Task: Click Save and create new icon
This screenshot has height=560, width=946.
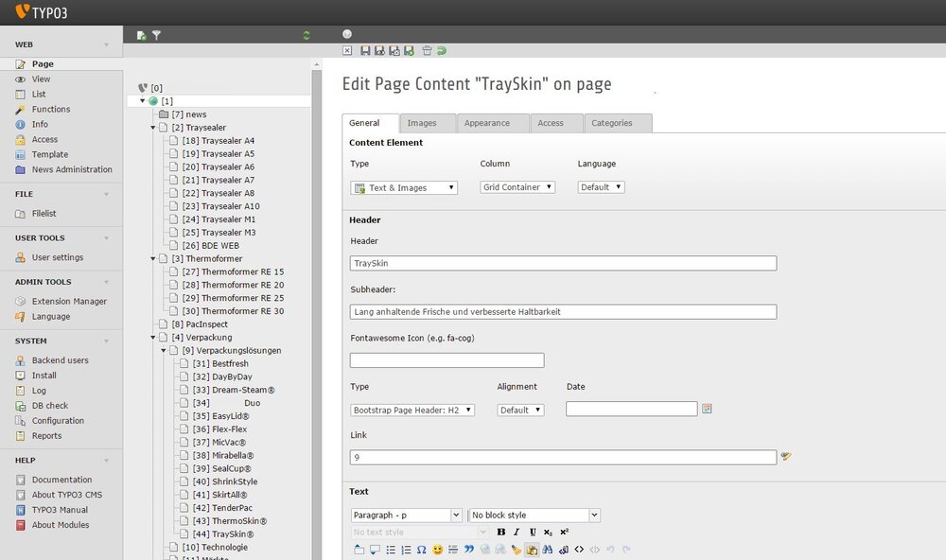Action: 409,51
